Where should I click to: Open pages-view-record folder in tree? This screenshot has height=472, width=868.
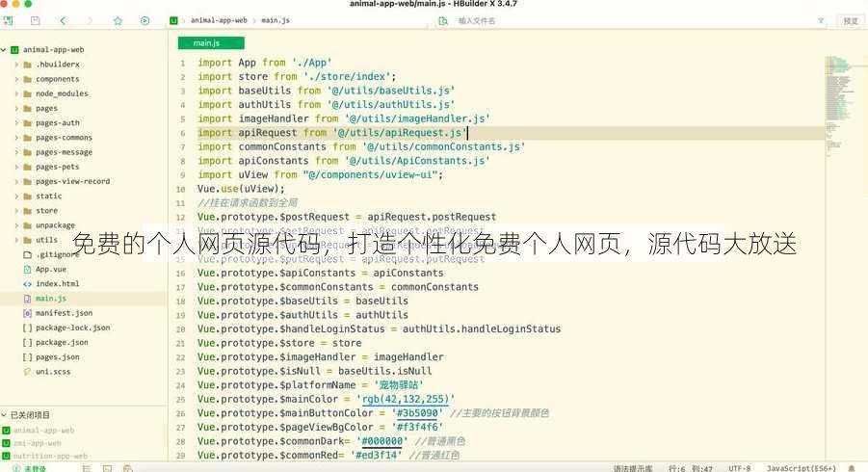pos(72,181)
